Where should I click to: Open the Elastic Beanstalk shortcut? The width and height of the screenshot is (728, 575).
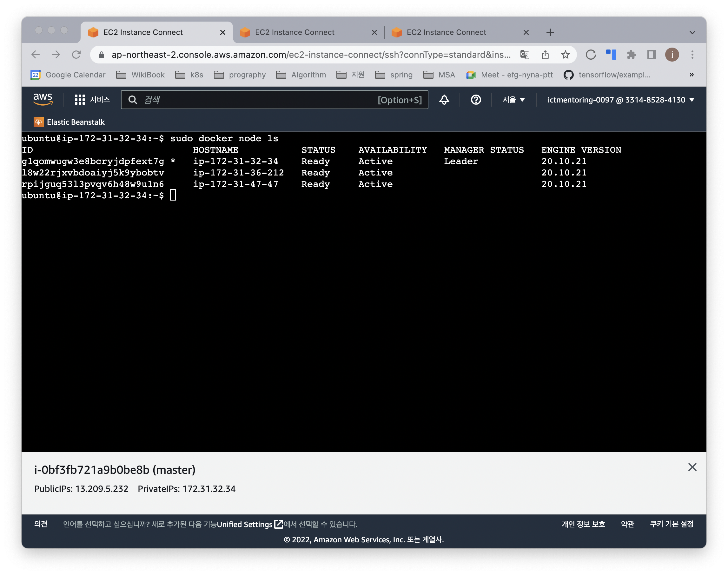[x=69, y=122]
